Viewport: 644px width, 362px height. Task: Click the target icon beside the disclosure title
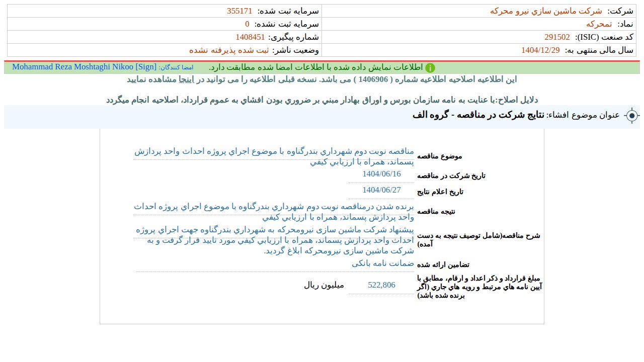point(632,116)
